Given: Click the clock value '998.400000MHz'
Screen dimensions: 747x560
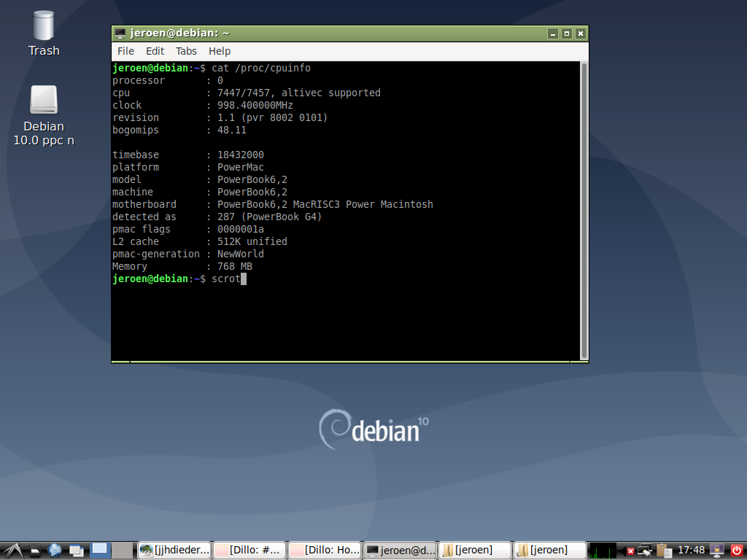Looking at the screenshot, I should point(255,105).
